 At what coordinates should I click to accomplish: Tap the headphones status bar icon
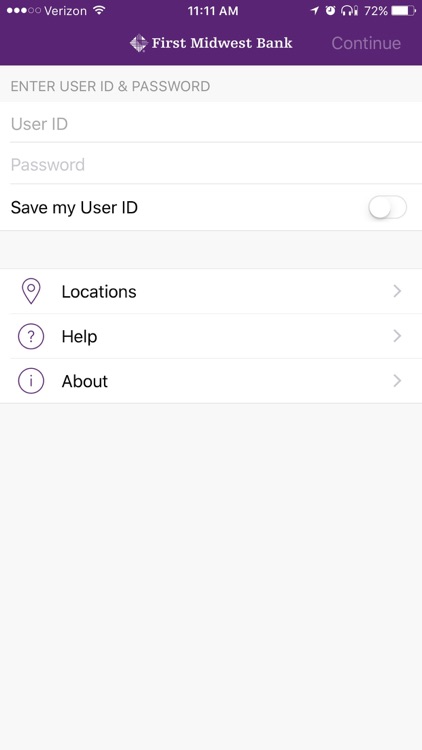tap(349, 11)
